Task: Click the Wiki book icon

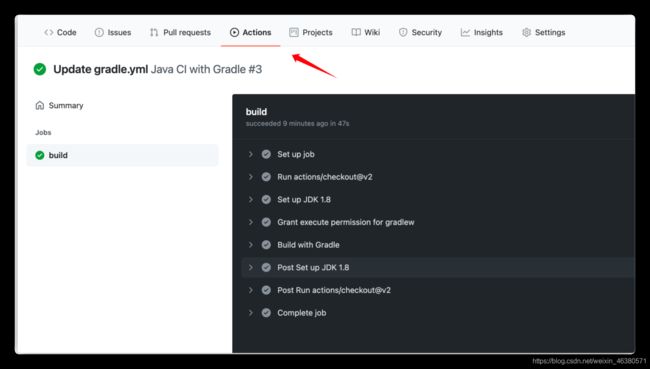Action: click(356, 32)
